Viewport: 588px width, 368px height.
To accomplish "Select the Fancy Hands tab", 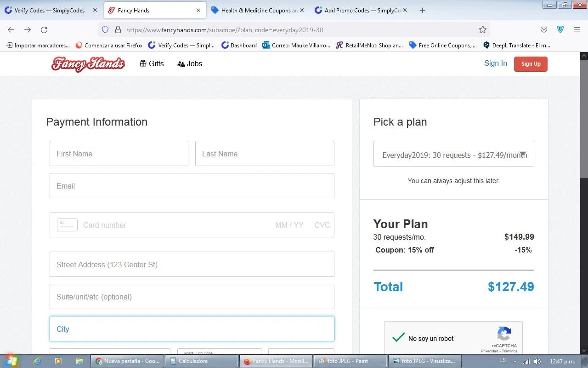I will 155,11.
